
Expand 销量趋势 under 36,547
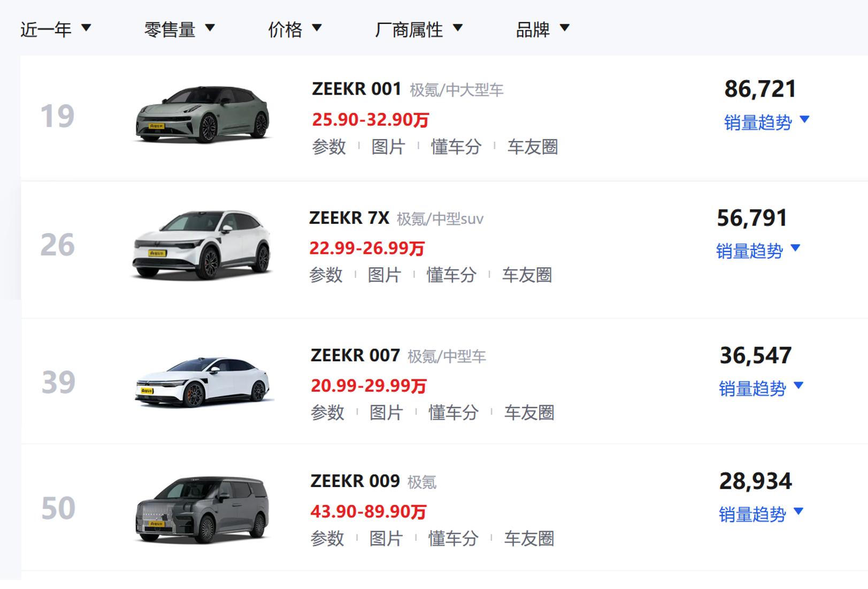pyautogui.click(x=762, y=389)
